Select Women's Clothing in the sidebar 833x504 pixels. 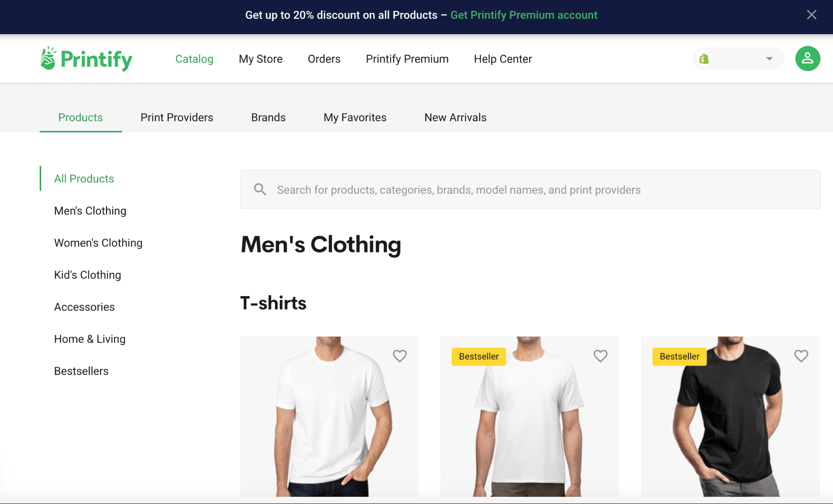pyautogui.click(x=98, y=242)
